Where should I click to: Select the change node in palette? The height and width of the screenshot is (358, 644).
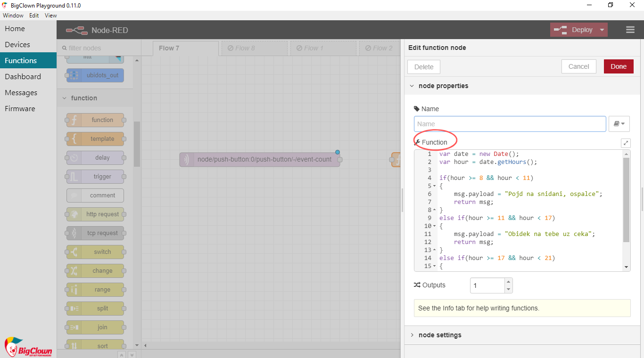(95, 271)
